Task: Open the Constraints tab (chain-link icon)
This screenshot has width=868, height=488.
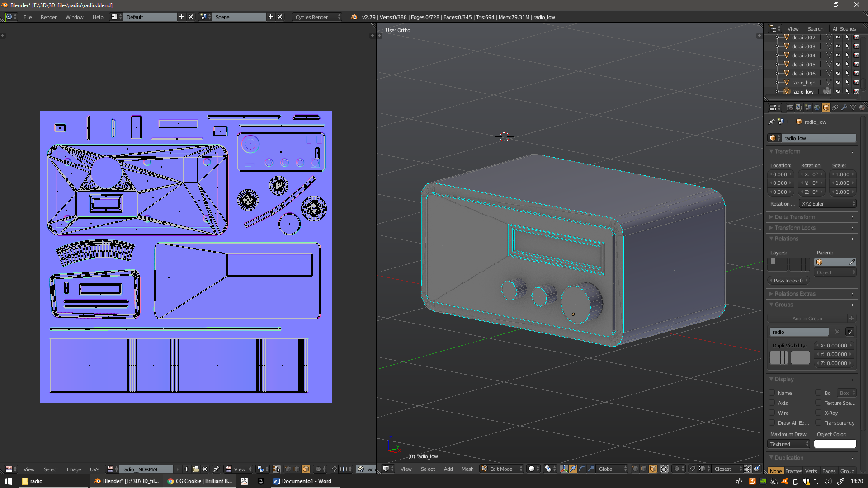Action: coord(835,108)
